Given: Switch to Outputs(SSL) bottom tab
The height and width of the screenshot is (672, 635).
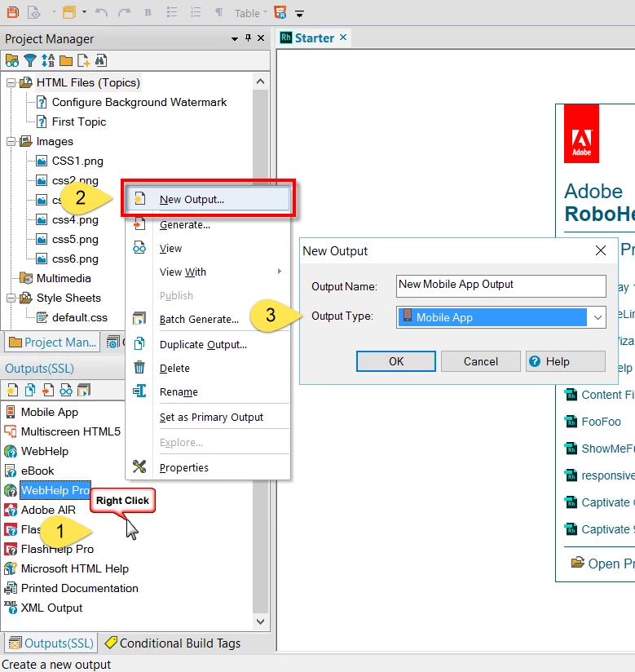Looking at the screenshot, I should 51,643.
